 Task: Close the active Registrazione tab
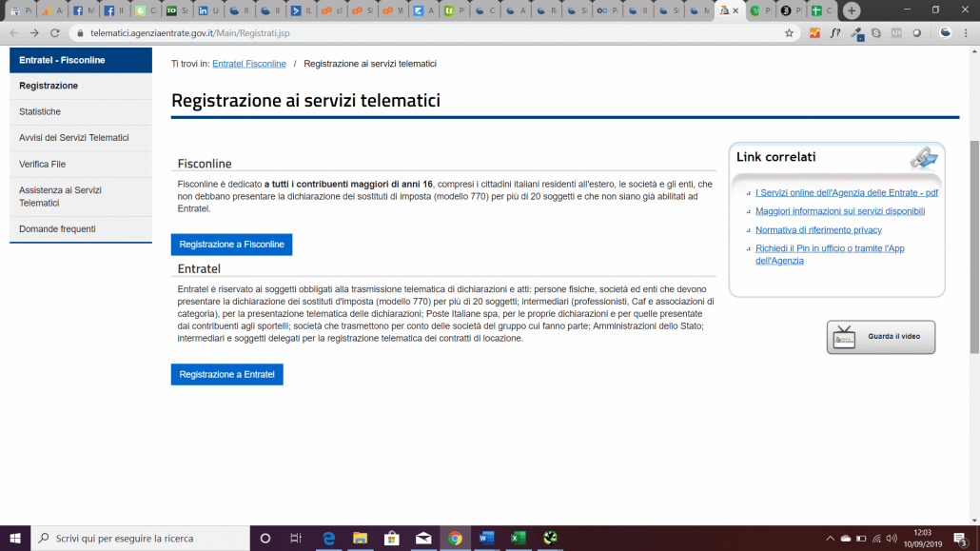[735, 10]
